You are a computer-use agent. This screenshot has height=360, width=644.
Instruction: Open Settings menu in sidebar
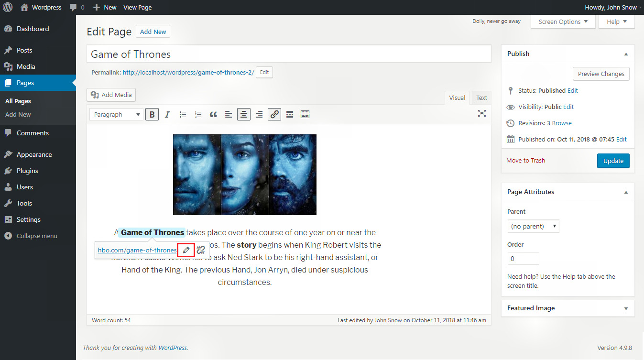pos(38,219)
